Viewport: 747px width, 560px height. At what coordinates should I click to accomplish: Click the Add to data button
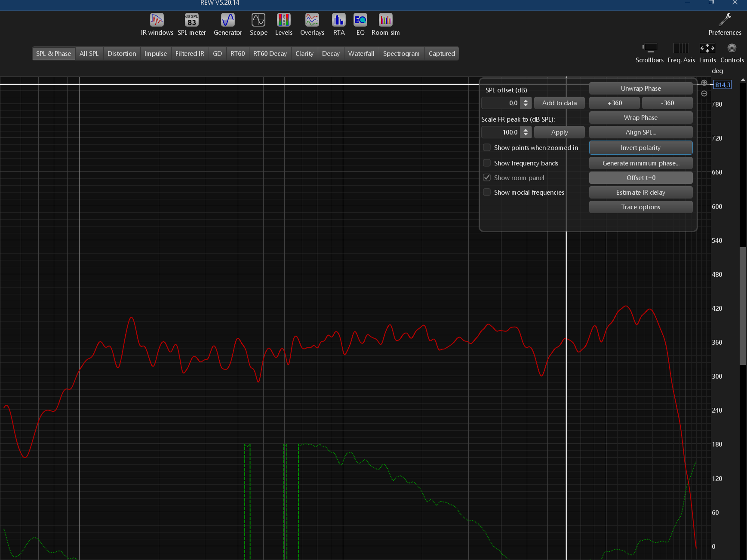pos(559,103)
